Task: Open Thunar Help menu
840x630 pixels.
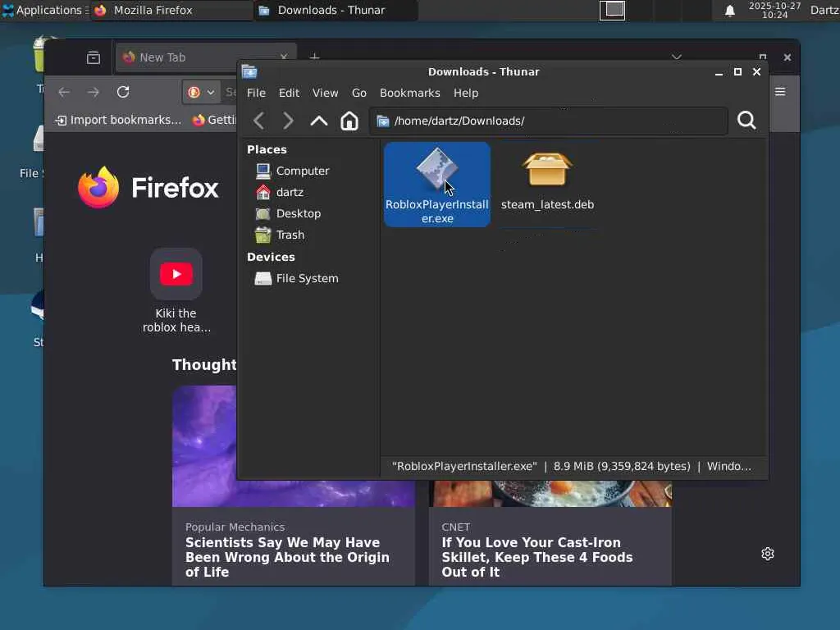Action: pyautogui.click(x=466, y=94)
